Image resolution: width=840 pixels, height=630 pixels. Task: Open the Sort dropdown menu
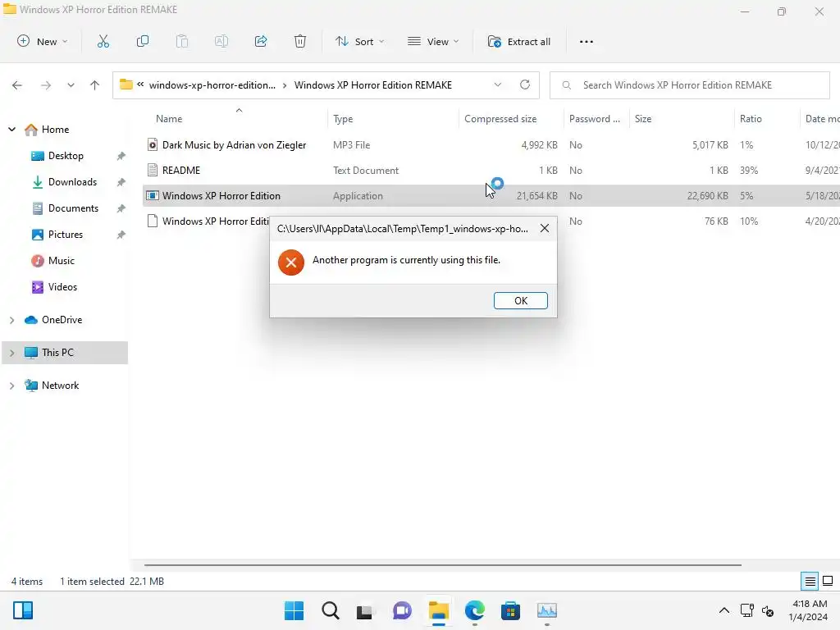[359, 41]
